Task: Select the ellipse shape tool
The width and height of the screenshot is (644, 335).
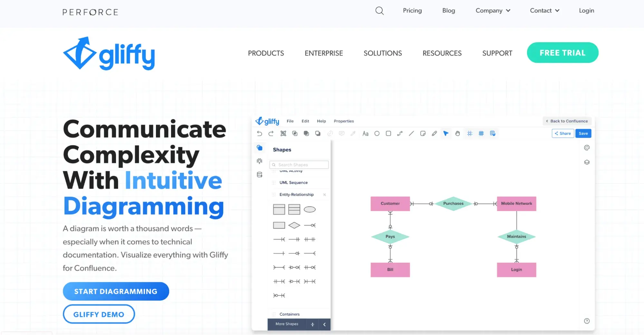Action: (377, 134)
